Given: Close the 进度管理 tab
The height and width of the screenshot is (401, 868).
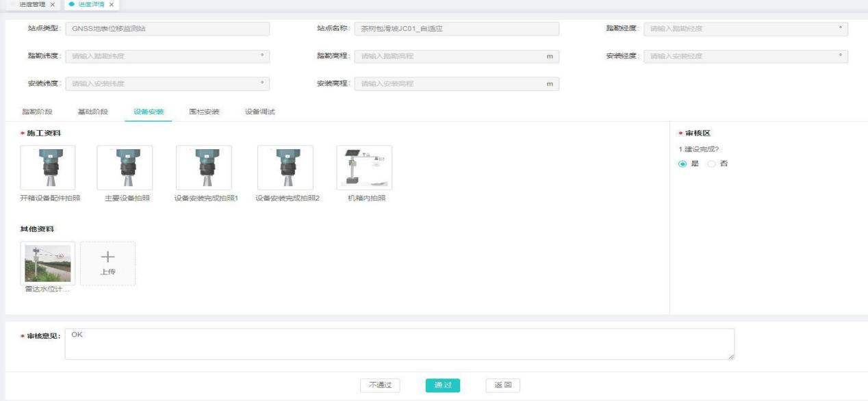Looking at the screenshot, I should point(51,5).
